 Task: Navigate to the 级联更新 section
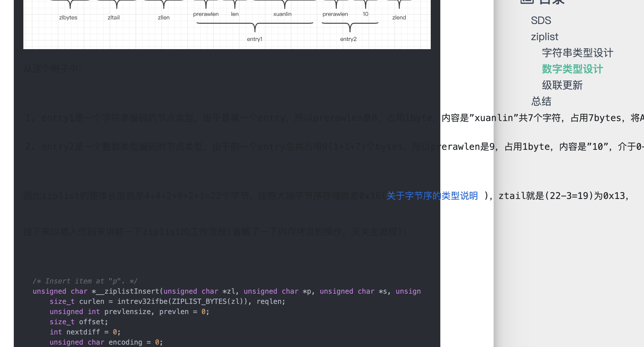(562, 85)
